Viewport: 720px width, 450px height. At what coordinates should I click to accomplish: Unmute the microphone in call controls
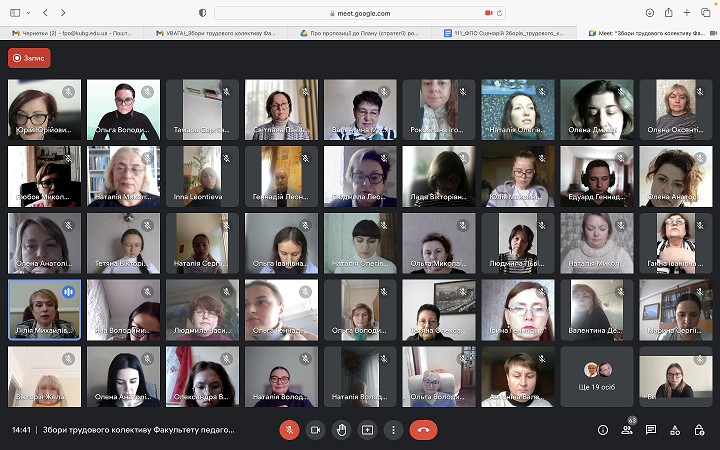(x=288, y=429)
